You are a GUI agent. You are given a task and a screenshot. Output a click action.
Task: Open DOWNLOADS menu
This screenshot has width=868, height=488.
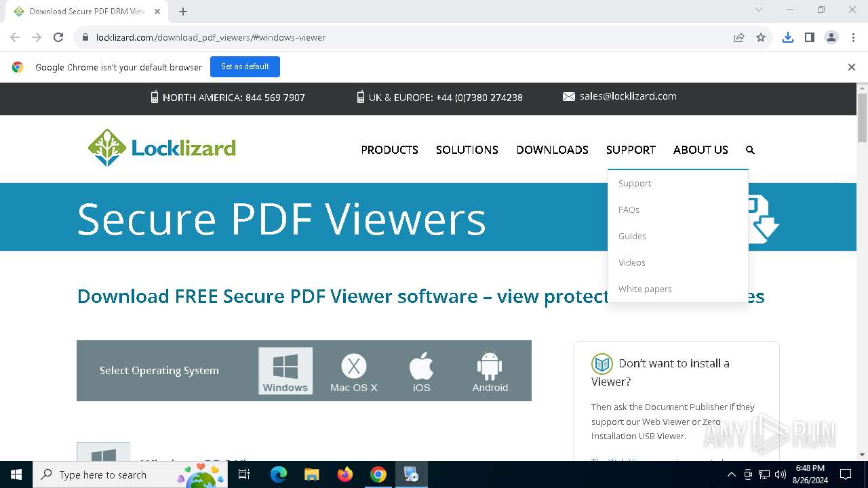(552, 150)
